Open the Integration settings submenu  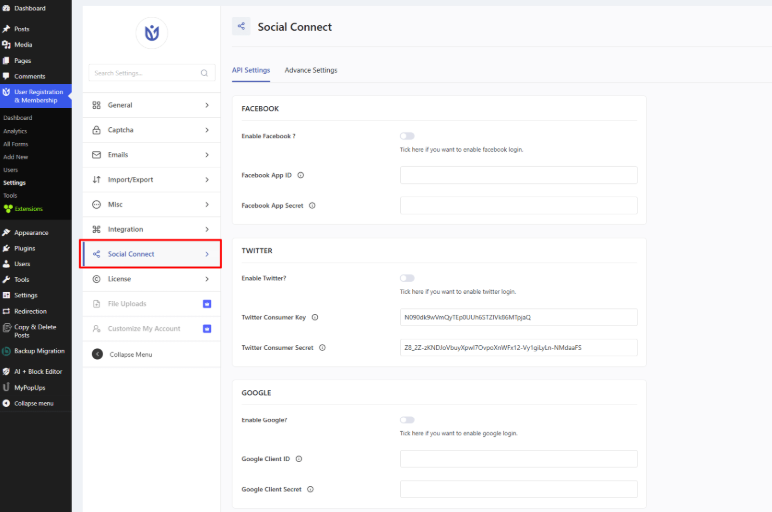pos(206,230)
